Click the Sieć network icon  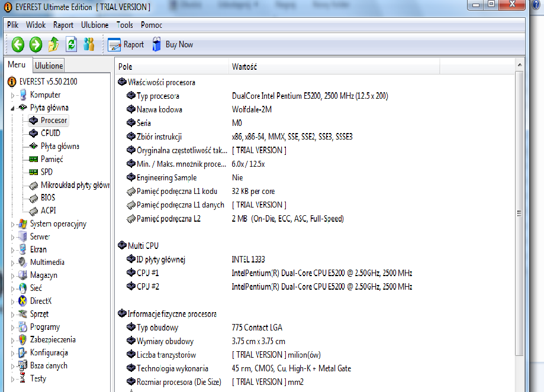(x=22, y=288)
